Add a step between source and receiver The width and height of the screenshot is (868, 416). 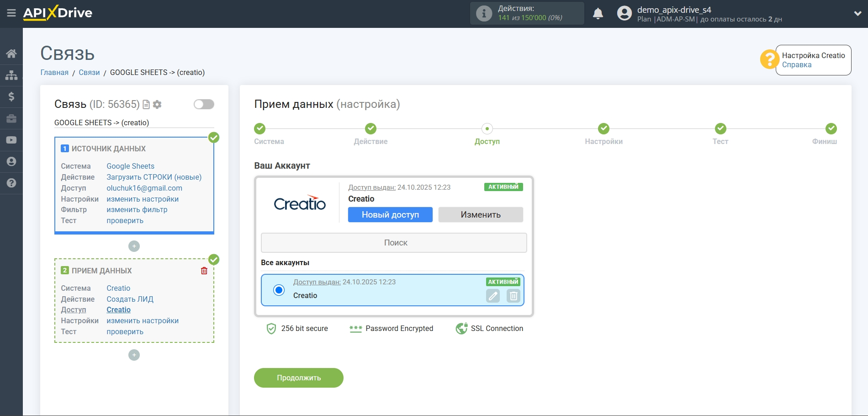coord(134,246)
